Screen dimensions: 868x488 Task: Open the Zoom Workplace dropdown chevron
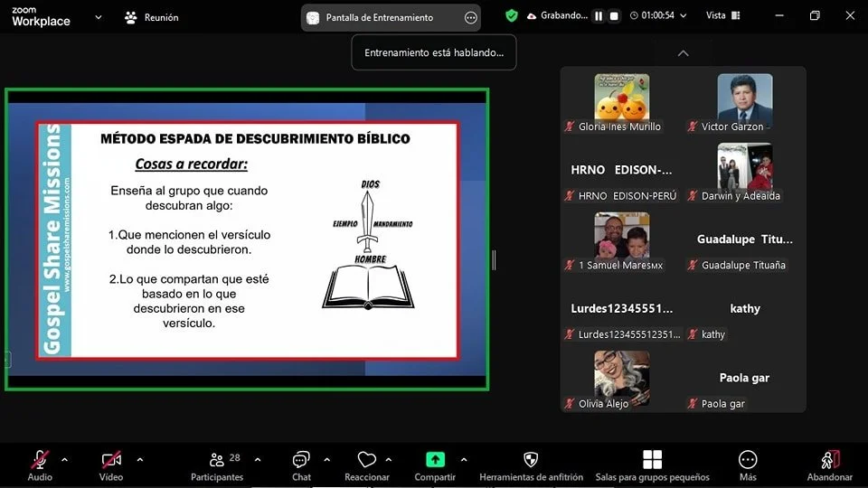click(x=99, y=17)
